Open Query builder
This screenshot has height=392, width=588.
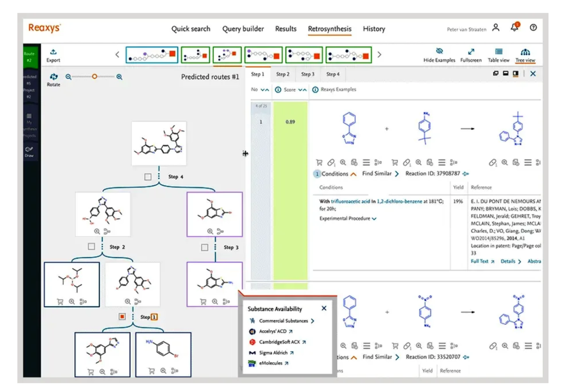click(243, 29)
